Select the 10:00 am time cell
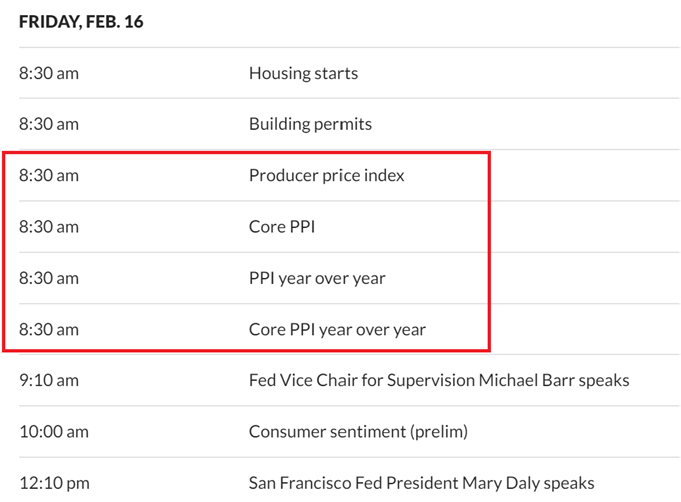The height and width of the screenshot is (502, 681). [53, 432]
